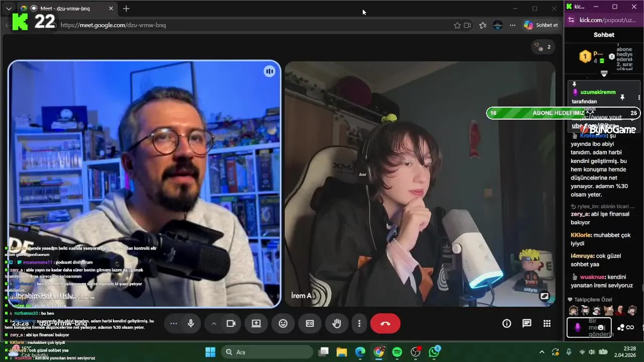Unpin message with pin icon in Kick

tap(622, 97)
